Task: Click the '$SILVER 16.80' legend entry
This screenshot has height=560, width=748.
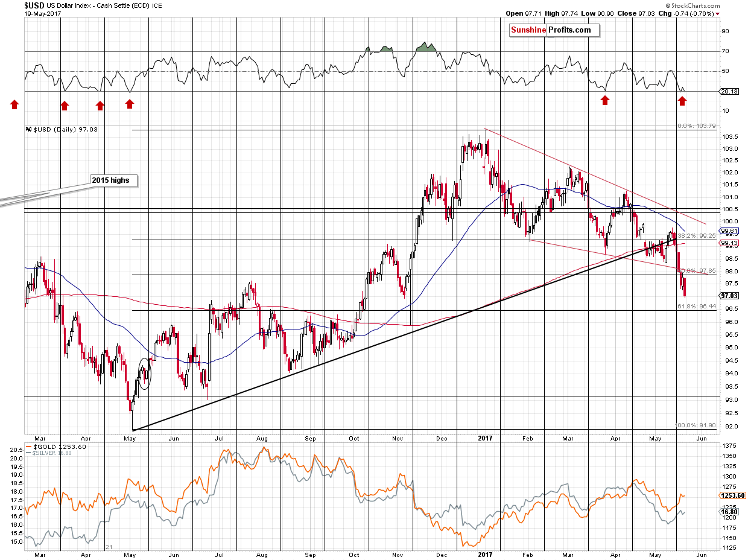Action: pyautogui.click(x=48, y=453)
